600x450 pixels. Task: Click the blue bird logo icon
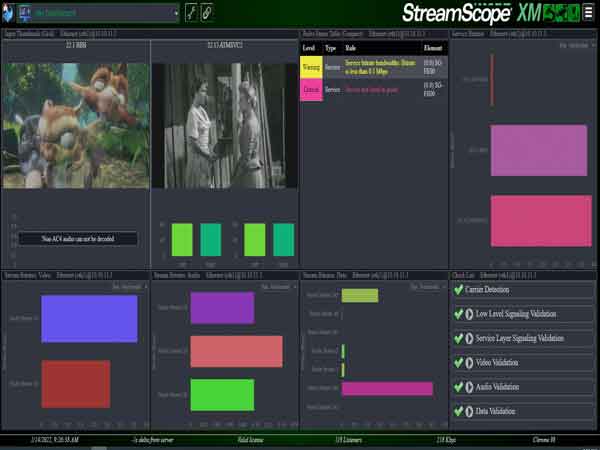coord(7,13)
